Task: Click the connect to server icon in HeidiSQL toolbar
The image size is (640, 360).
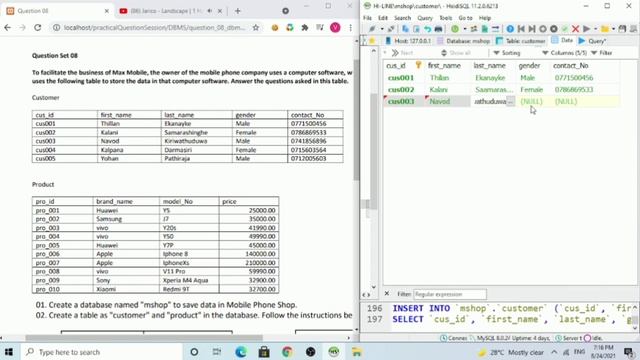Action: point(372,29)
